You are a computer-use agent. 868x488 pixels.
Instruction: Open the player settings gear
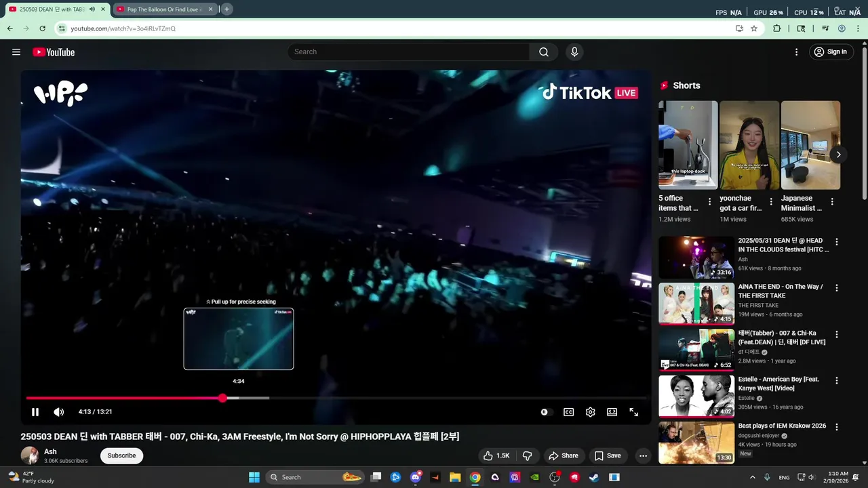pos(591,412)
